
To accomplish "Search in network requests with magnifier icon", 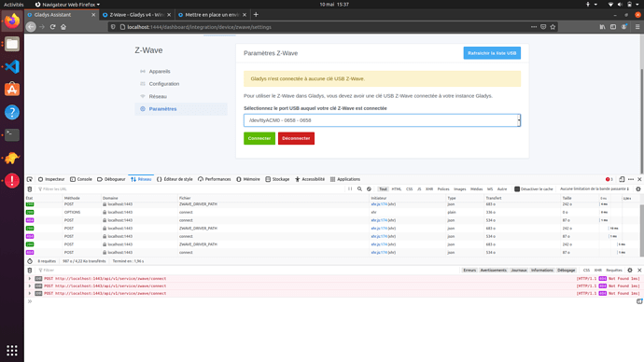I will [x=359, y=189].
